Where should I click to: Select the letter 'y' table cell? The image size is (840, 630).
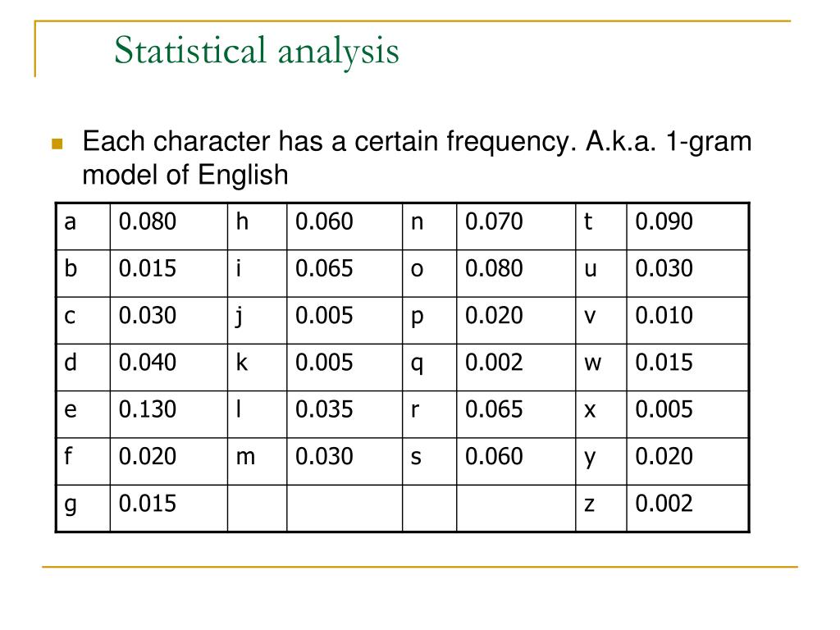(601, 461)
